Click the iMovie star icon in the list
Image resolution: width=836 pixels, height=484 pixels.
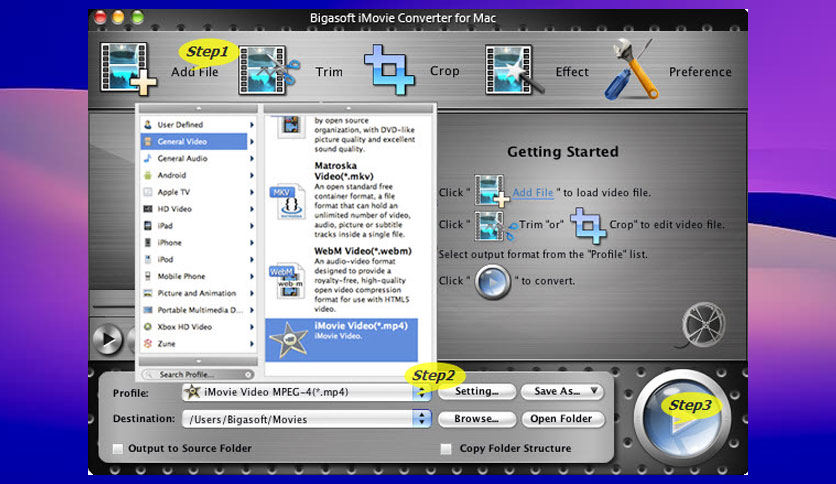pos(288,340)
